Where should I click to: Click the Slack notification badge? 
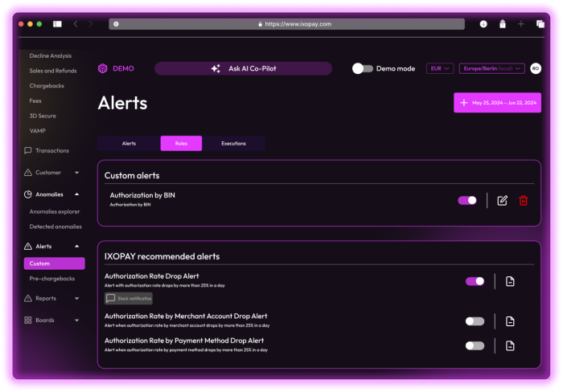coord(129,298)
